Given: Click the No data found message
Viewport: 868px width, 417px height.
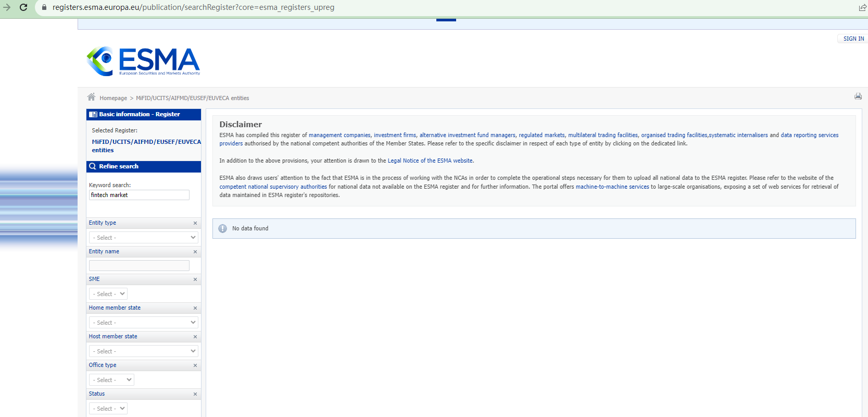Looking at the screenshot, I should pyautogui.click(x=250, y=228).
